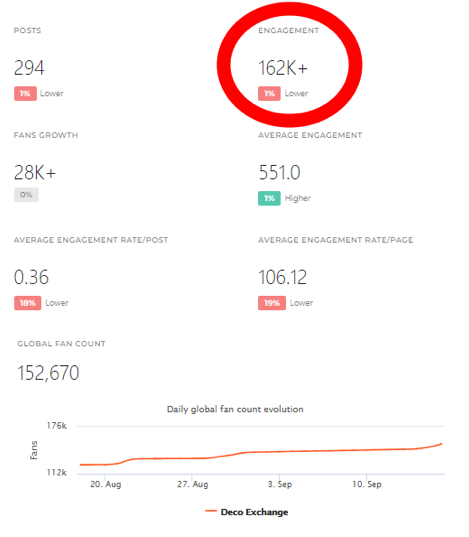The width and height of the screenshot is (469, 537).
Task: Click the 112k axis label
Action: [57, 473]
